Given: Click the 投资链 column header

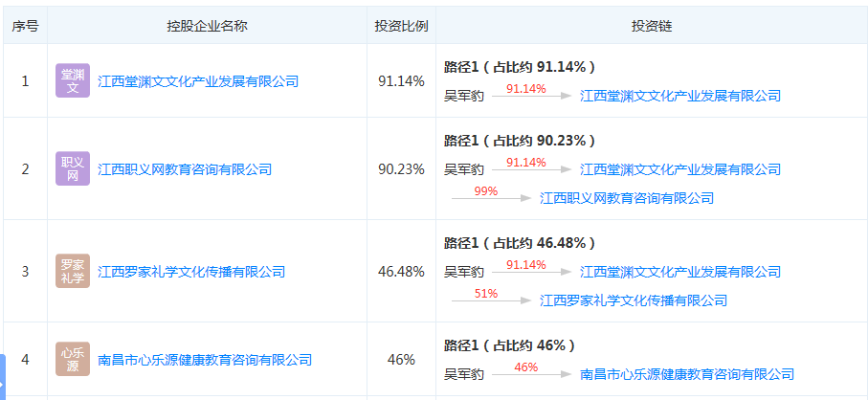Looking at the screenshot, I should [x=652, y=26].
